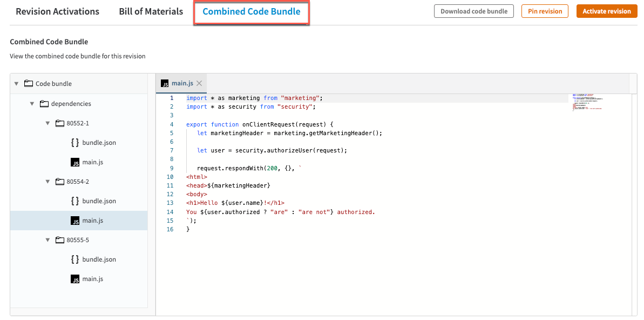Click the 80554-2 folder icon
The width and height of the screenshot is (644, 320).
[x=60, y=182]
